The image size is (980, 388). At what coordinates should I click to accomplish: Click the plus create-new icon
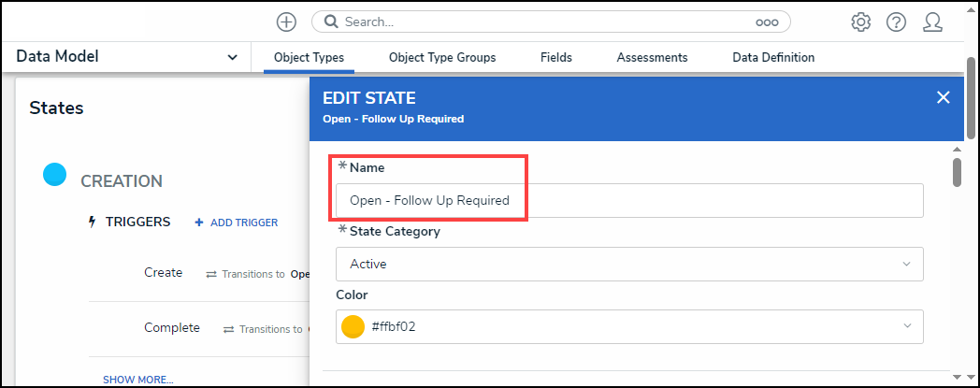tap(287, 22)
